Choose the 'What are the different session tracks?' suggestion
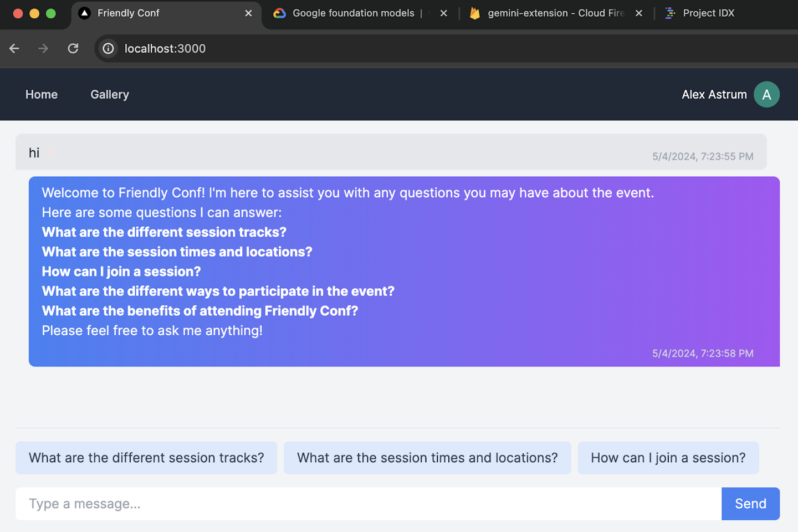Screen dimensions: 798x532 (x=146, y=458)
